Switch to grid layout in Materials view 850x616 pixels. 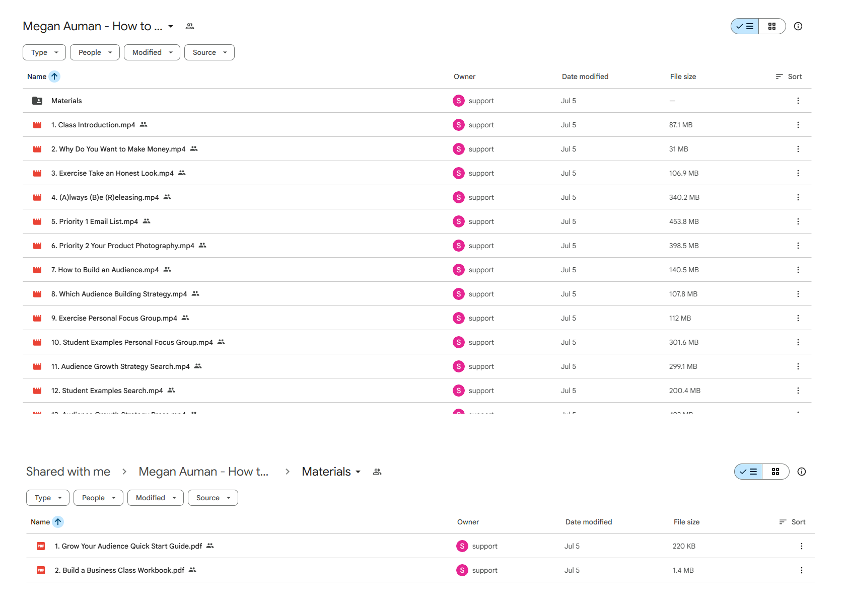[x=775, y=472]
